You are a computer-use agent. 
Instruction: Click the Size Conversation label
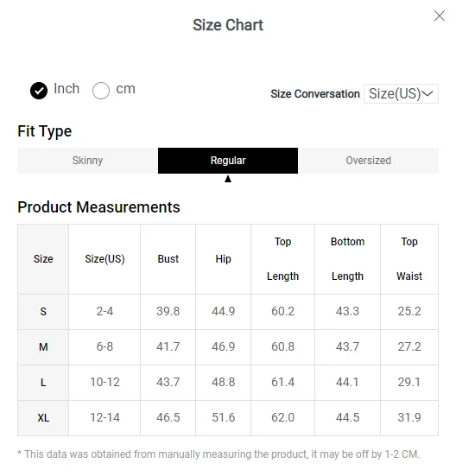click(x=315, y=94)
